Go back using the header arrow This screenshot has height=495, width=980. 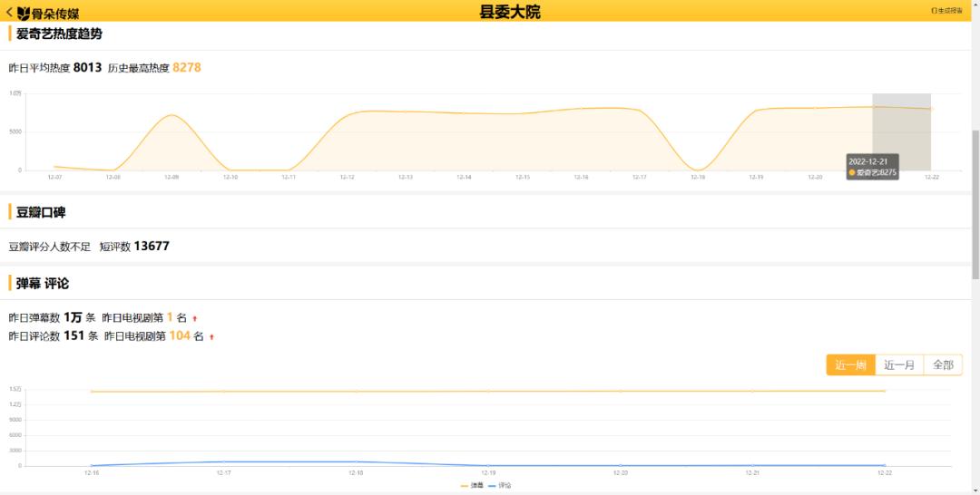click(x=9, y=12)
